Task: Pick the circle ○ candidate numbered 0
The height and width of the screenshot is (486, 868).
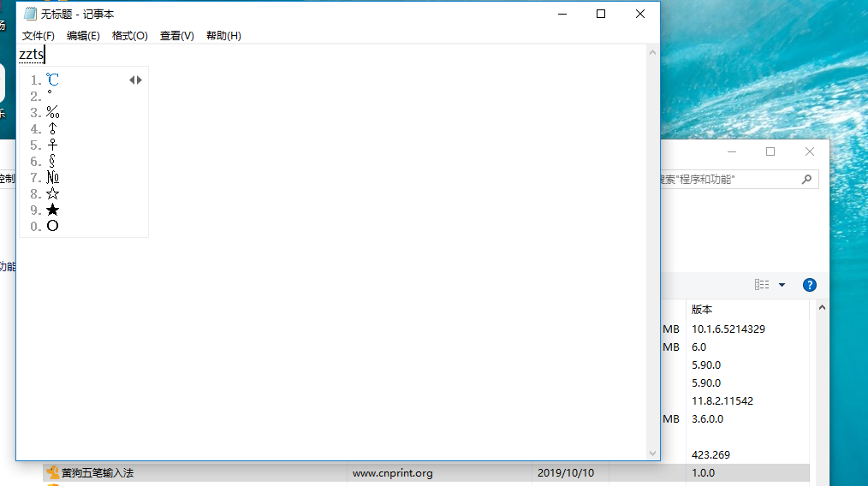Action: (52, 227)
